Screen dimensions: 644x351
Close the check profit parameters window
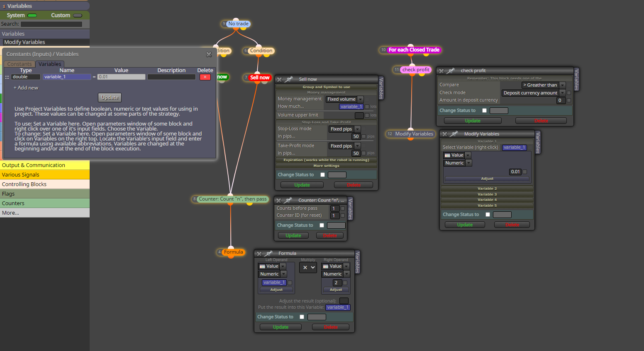(442, 71)
